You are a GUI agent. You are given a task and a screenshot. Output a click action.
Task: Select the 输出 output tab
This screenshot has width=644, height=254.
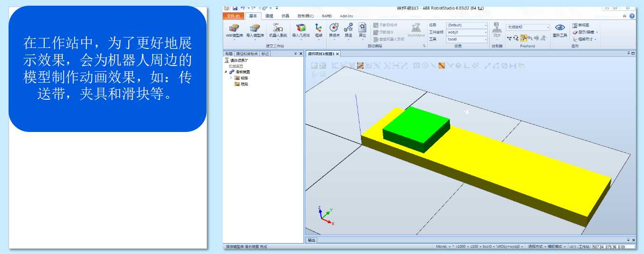[311, 240]
